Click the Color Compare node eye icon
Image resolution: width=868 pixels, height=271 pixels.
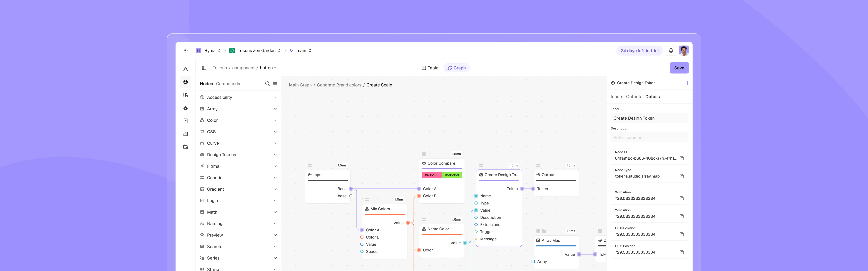[424, 163]
